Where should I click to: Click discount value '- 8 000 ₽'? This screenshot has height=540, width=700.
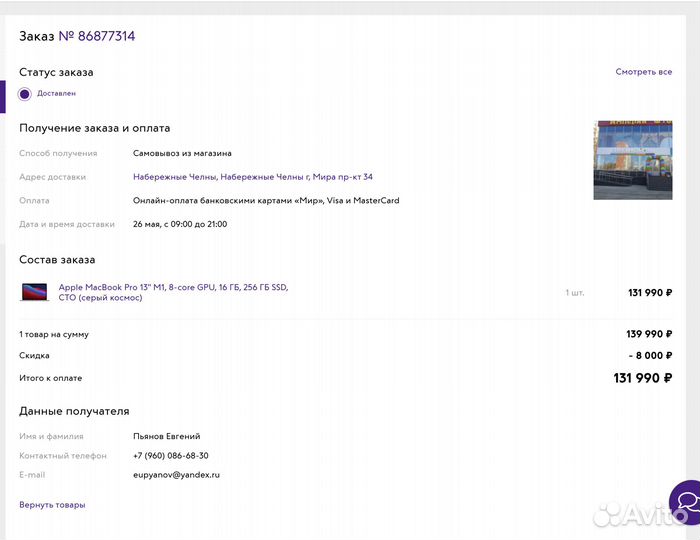click(x=650, y=356)
